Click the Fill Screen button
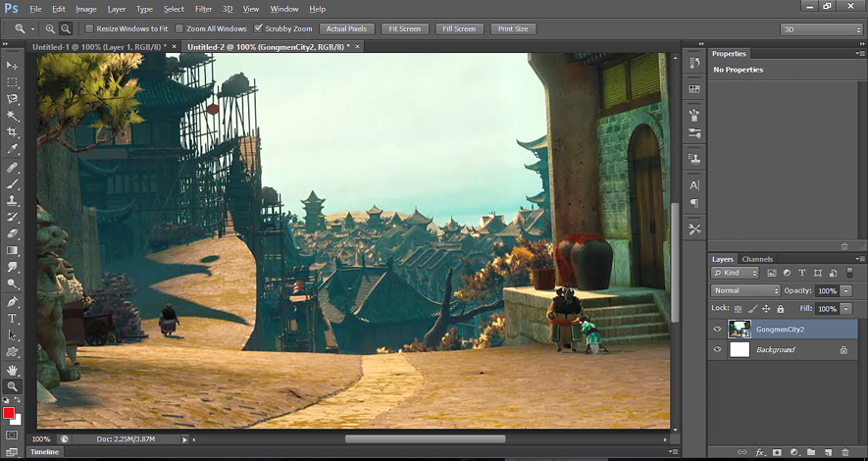The height and width of the screenshot is (461, 868). click(459, 28)
